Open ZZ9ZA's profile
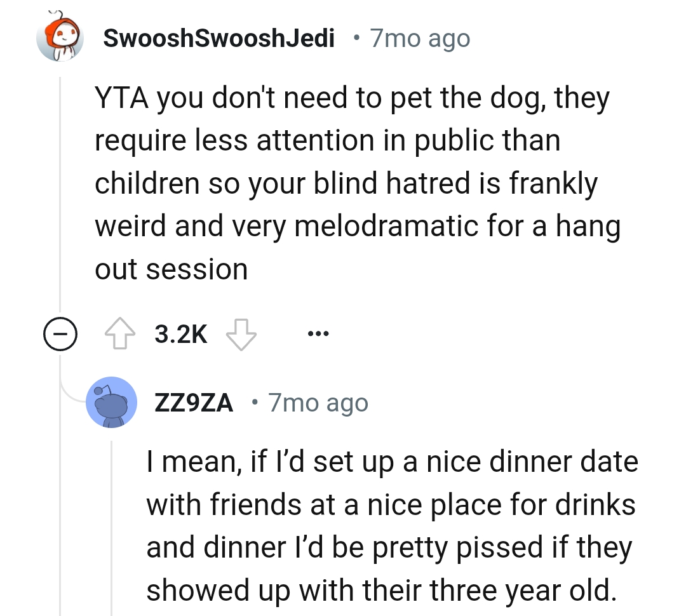The width and height of the screenshot is (686, 616). point(192,402)
